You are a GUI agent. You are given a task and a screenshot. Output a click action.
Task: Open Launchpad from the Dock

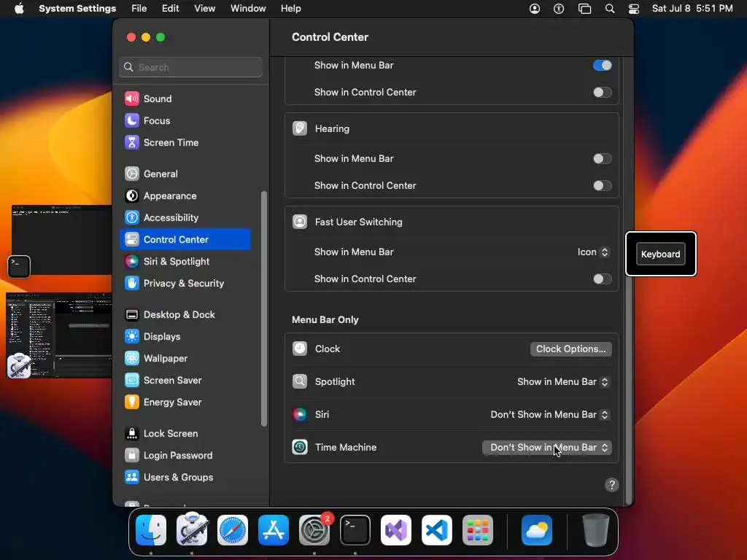pyautogui.click(x=478, y=530)
